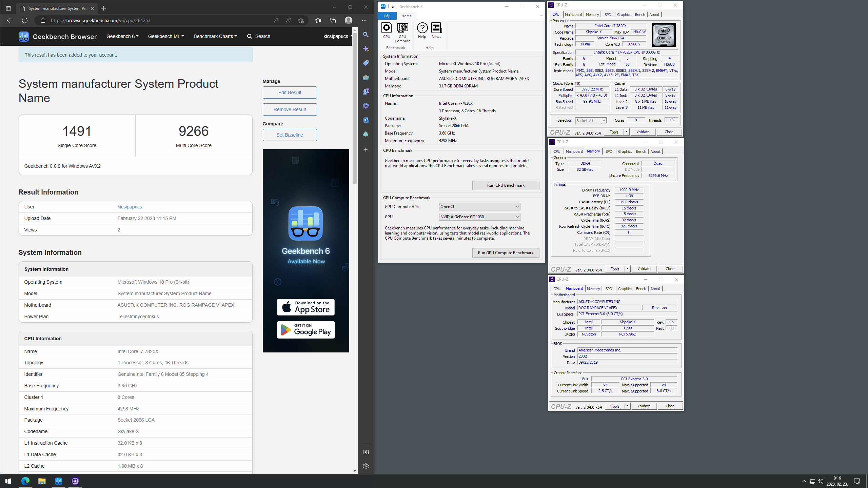This screenshot has width=868, height=488.
Task: Open the Socket #1 selection dropdown in CPU-Z
Action: 591,120
